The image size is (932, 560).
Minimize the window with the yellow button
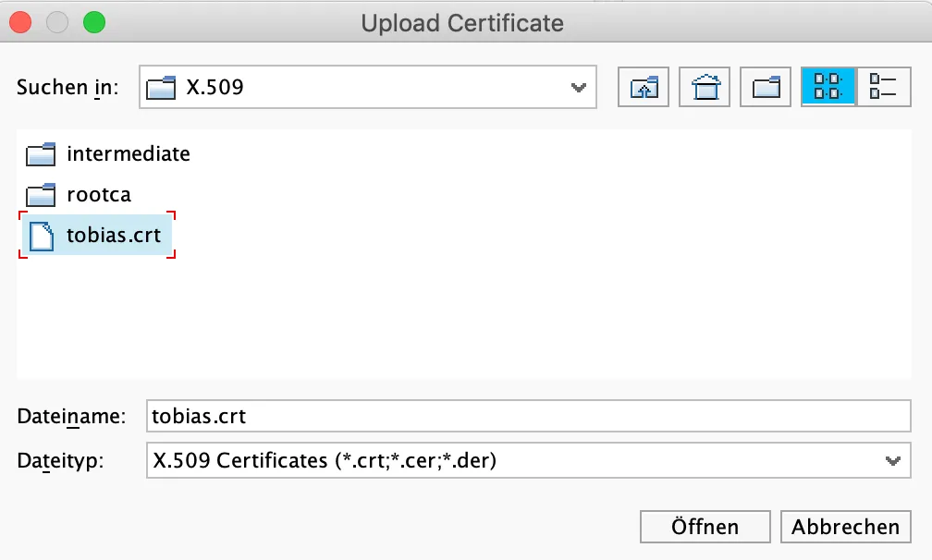pyautogui.click(x=57, y=21)
